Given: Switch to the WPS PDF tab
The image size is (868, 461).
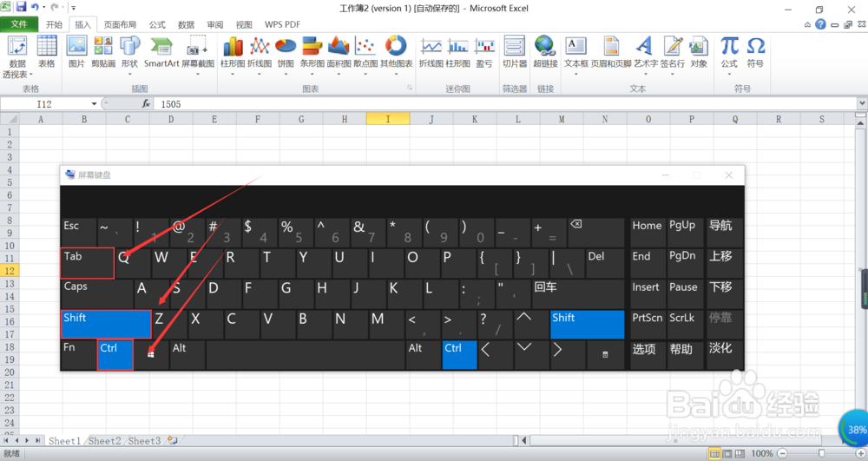Looking at the screenshot, I should coord(282,24).
